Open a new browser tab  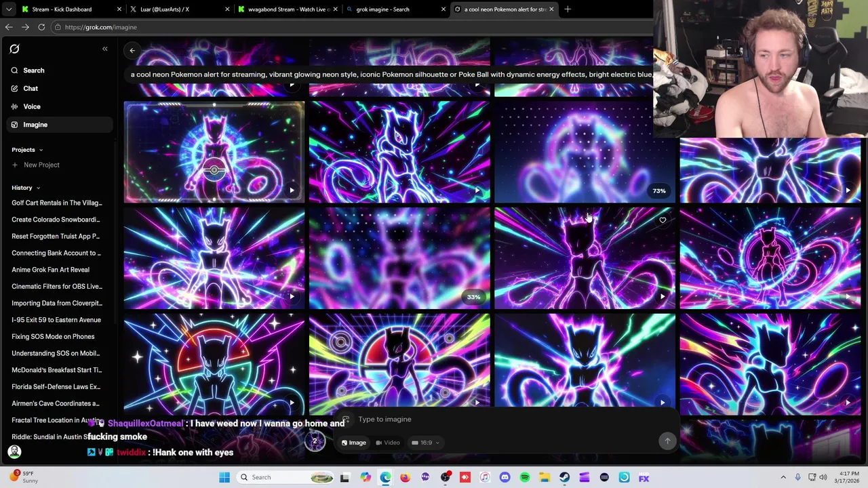568,9
